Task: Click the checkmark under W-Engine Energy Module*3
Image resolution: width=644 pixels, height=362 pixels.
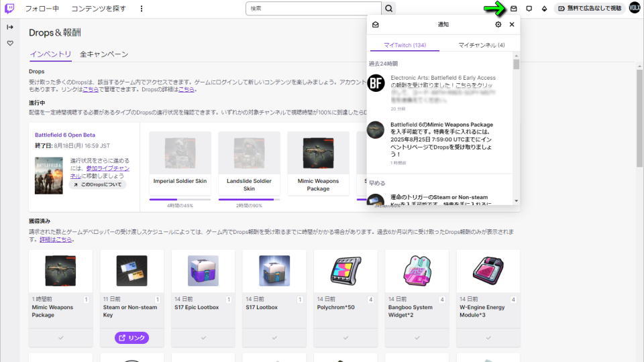Action: point(488,338)
